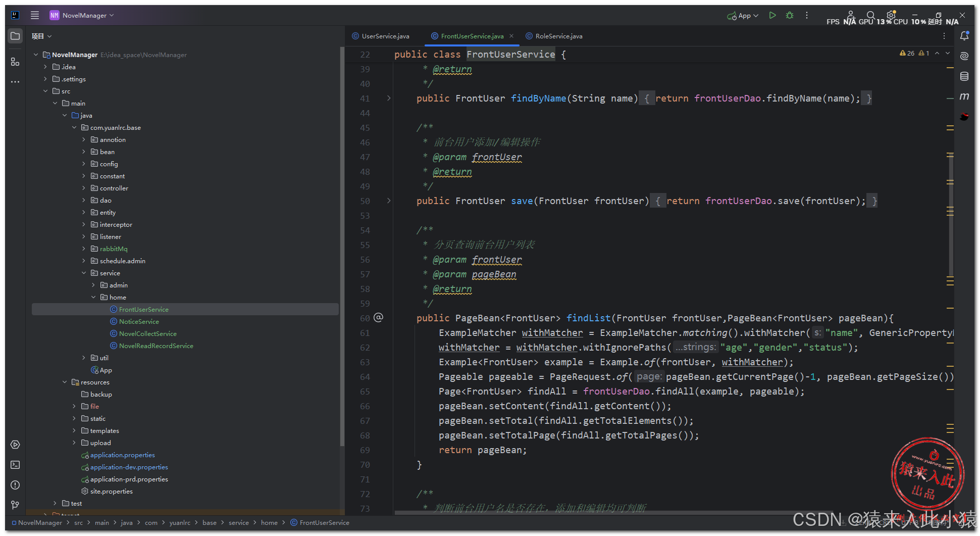Click 'yuanlrc' breadcrumb in navigation bar
980x536 pixels.
point(180,522)
